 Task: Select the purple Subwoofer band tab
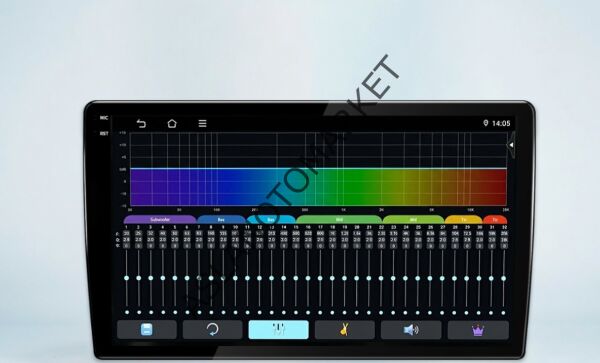(x=160, y=220)
